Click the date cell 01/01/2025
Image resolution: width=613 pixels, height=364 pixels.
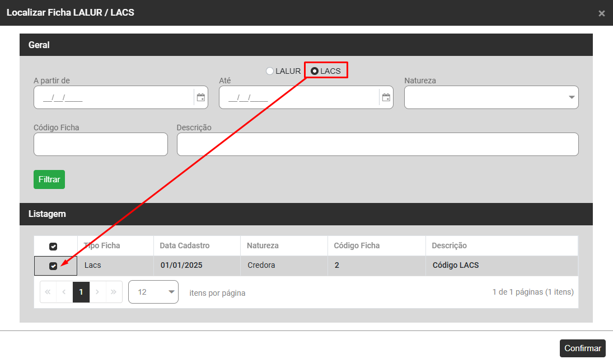click(x=197, y=266)
